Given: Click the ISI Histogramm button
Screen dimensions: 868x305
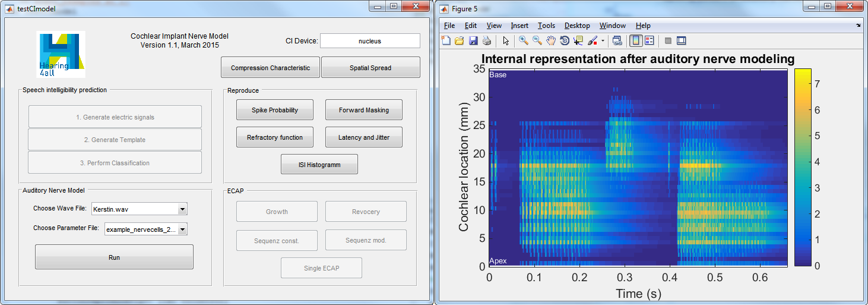Looking at the screenshot, I should click(319, 165).
